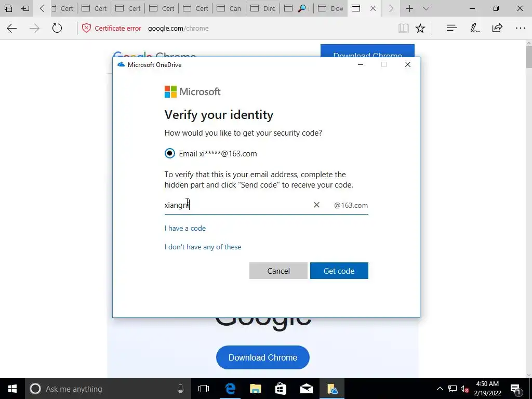Minimize the Microsoft OneDrive dialog
The height and width of the screenshot is (399, 532).
coord(361,64)
